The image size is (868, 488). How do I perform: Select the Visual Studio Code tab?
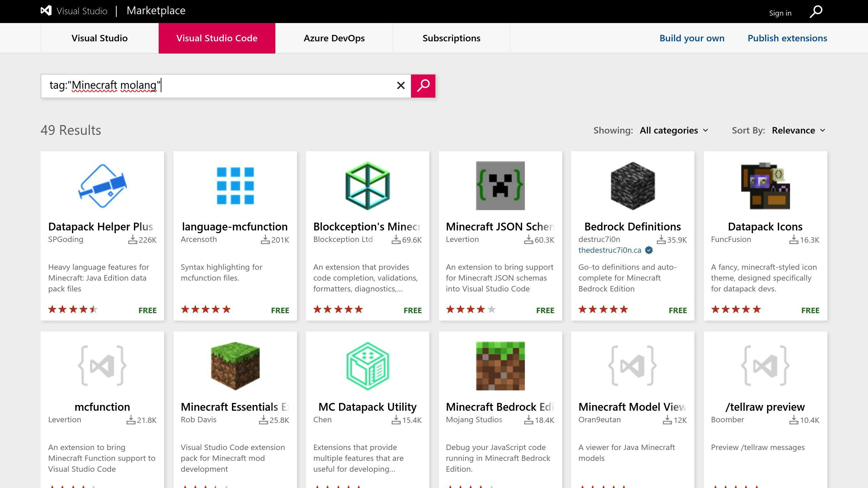tap(217, 38)
